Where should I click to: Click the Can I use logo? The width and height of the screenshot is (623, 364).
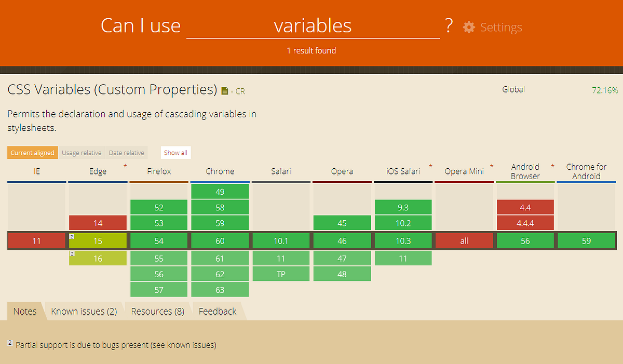(x=141, y=25)
